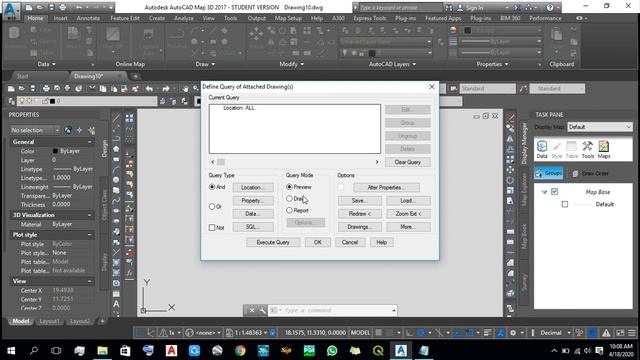Open the Windows Start menu
640x360 pixels.
click(x=11, y=351)
